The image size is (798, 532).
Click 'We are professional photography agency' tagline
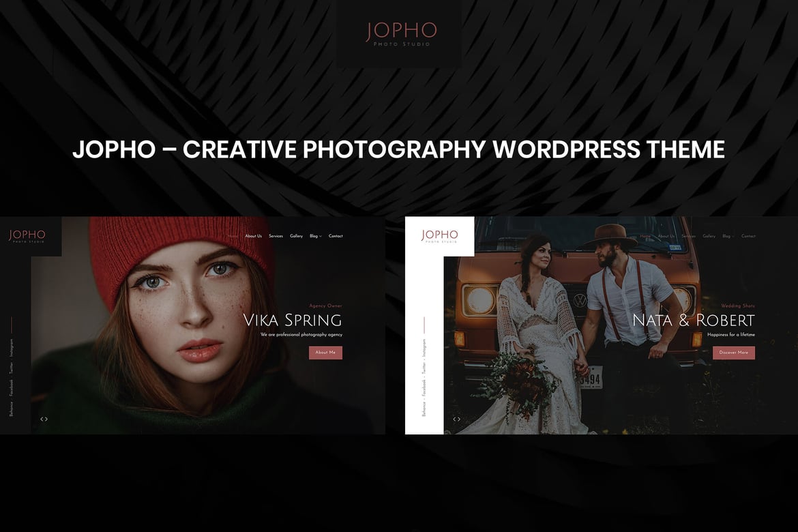[301, 335]
